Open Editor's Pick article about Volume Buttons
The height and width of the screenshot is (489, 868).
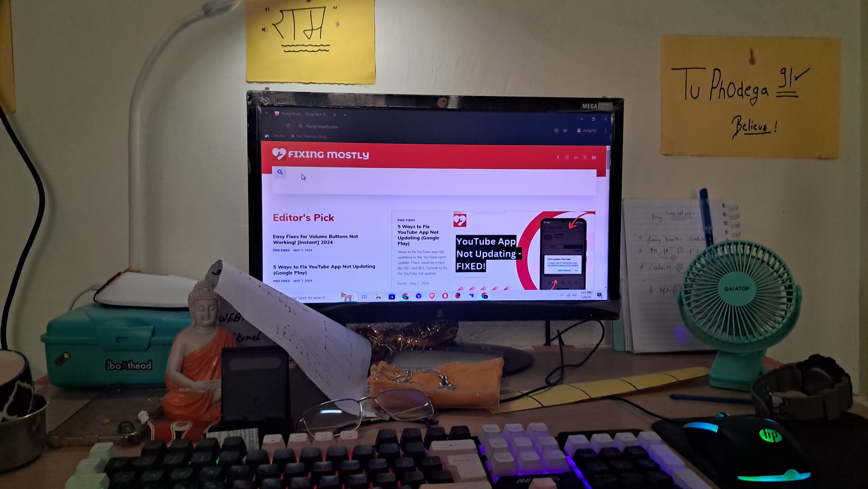(x=316, y=239)
